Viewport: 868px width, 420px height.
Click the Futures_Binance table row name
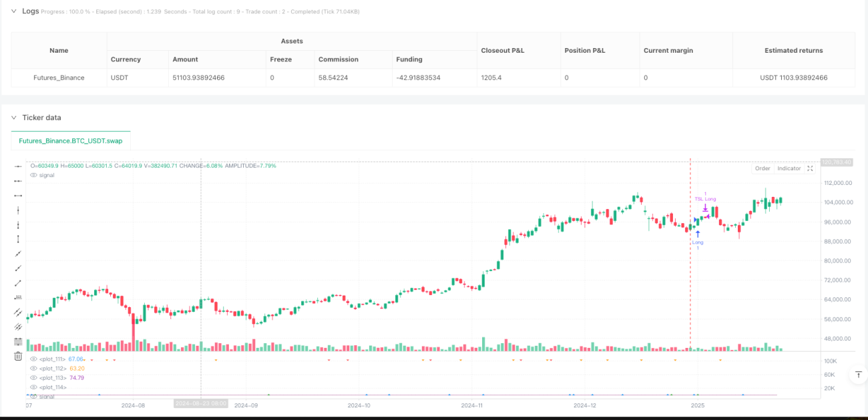pos(59,77)
